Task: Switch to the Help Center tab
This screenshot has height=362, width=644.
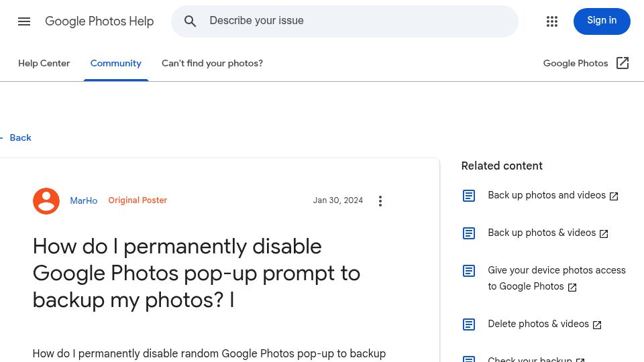Action: [44, 63]
